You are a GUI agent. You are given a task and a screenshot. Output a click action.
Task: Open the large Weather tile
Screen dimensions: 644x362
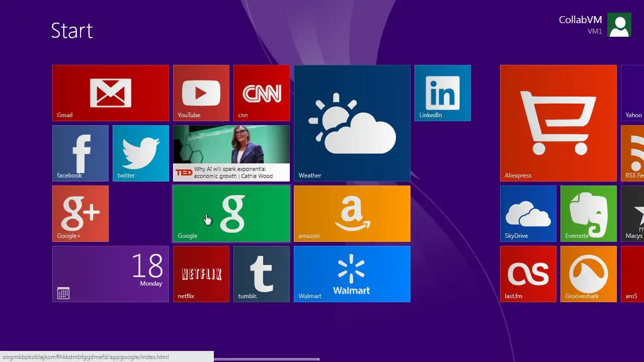(x=352, y=123)
